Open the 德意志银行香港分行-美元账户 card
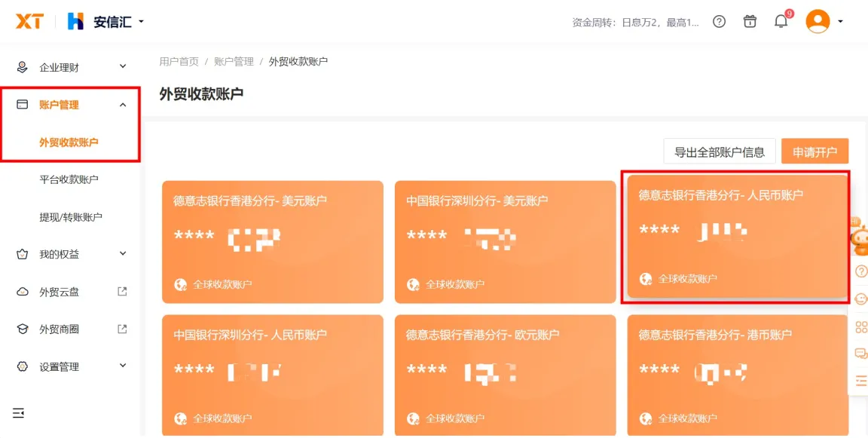868x438 pixels. [272, 242]
